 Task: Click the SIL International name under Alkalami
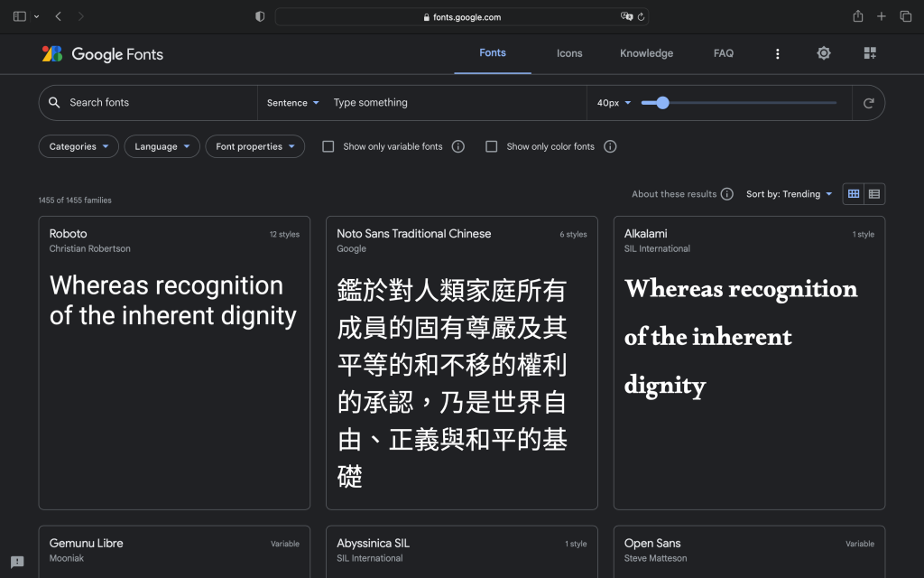pos(657,249)
